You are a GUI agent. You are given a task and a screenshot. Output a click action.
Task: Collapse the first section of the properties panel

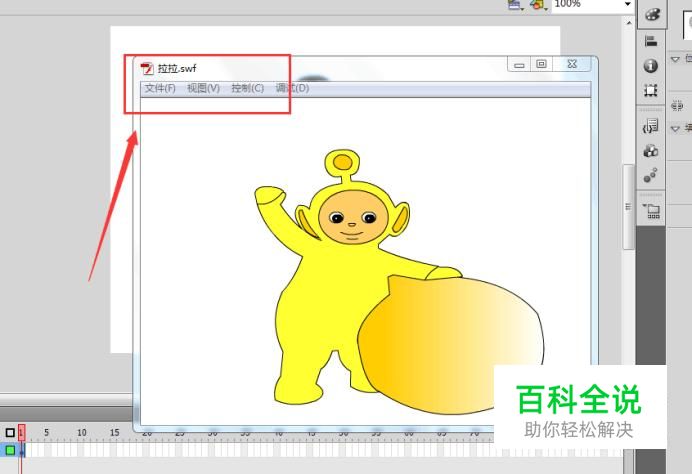point(675,59)
